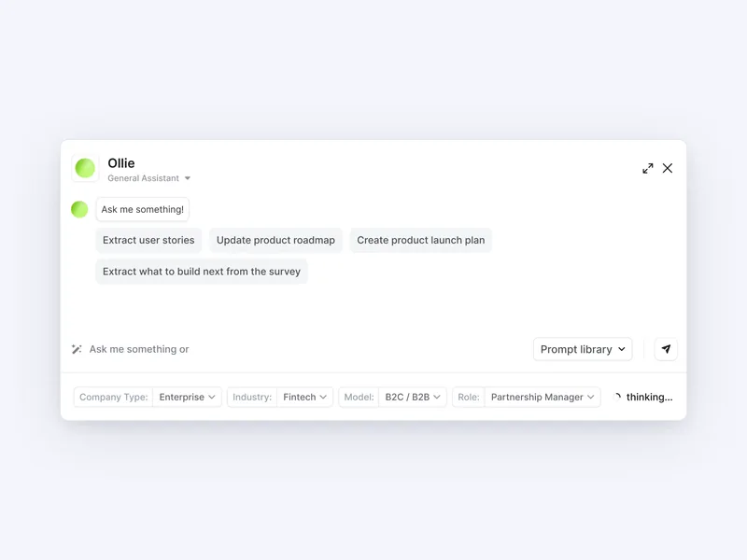This screenshot has width=747, height=560.
Task: Click the Ask me something! message bubble
Action: click(x=143, y=209)
